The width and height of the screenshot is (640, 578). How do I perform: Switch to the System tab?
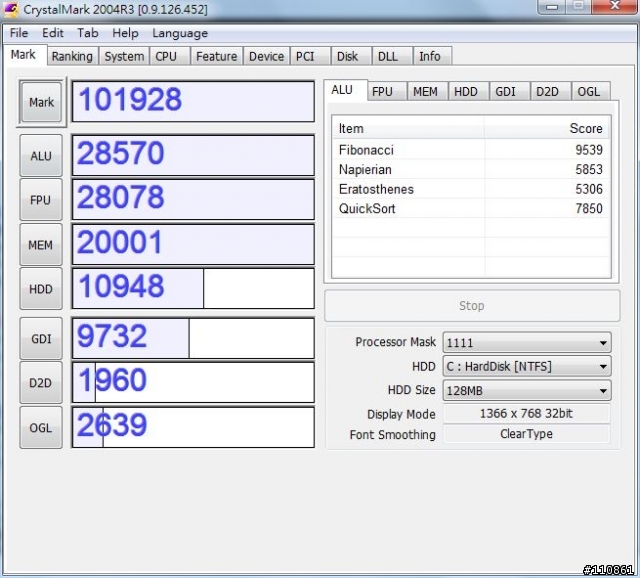coord(124,56)
